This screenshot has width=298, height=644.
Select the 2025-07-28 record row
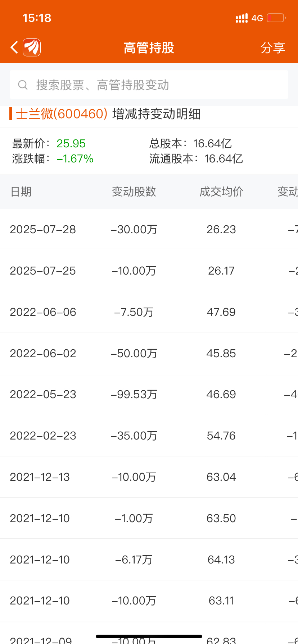click(149, 229)
